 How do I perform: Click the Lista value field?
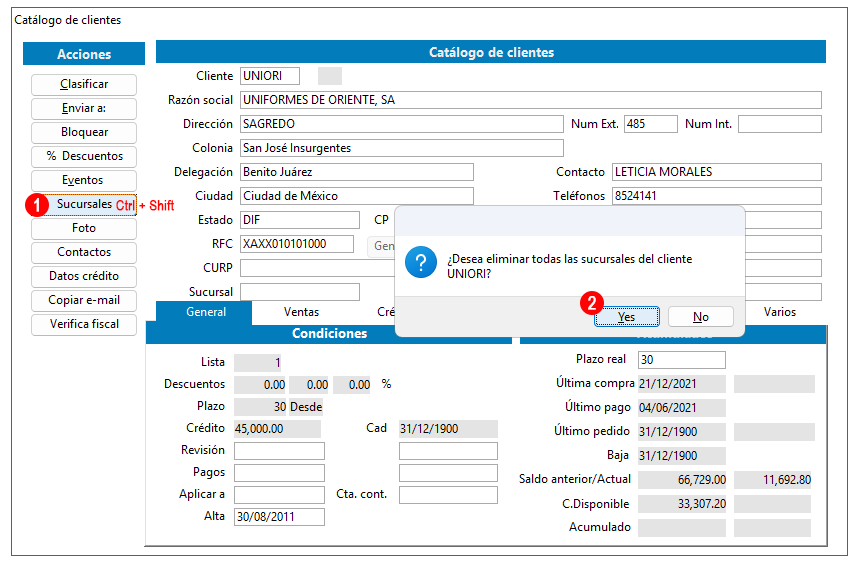tap(257, 363)
